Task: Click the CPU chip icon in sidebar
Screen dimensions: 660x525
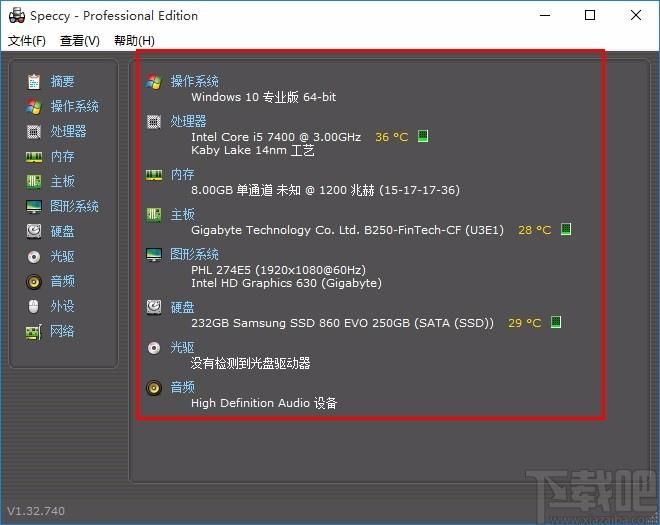Action: click(x=34, y=132)
